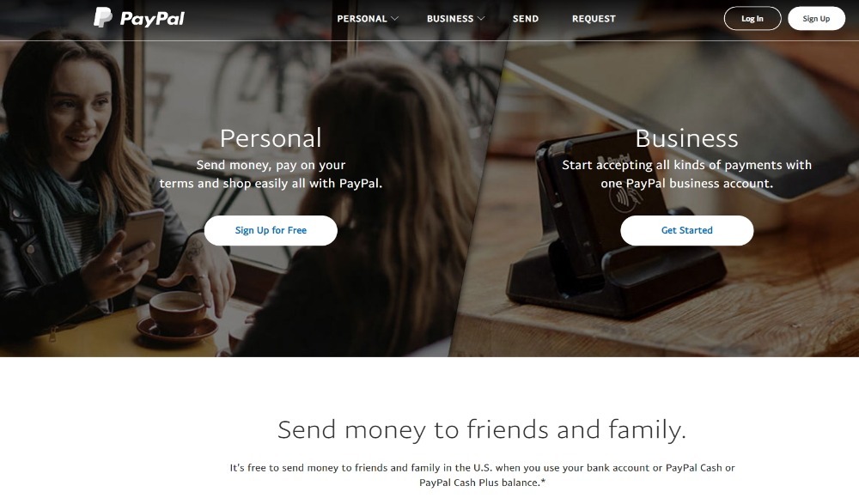Click the Log In button
The image size is (859, 504).
click(752, 19)
